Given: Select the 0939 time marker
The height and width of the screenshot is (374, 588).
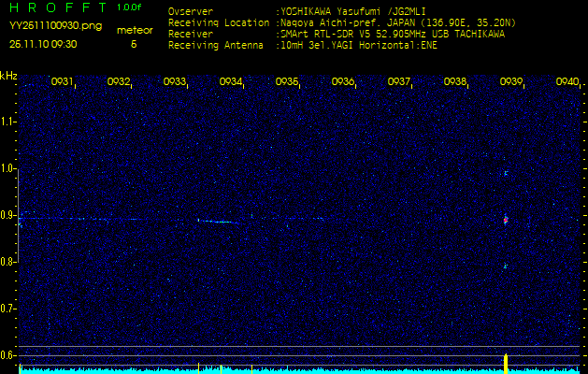Looking at the screenshot, I should 511,82.
